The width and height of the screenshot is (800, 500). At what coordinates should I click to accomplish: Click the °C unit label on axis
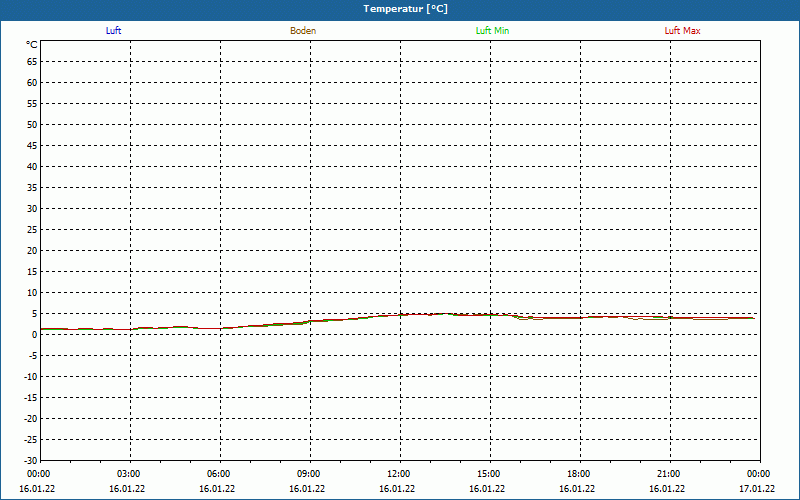(32, 45)
